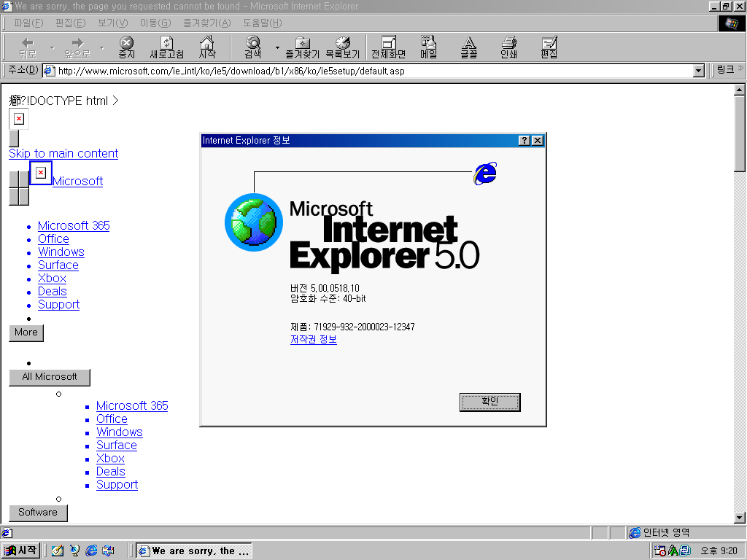This screenshot has height=560, width=747.
Task: Show History (목록보기) pane
Action: click(342, 47)
